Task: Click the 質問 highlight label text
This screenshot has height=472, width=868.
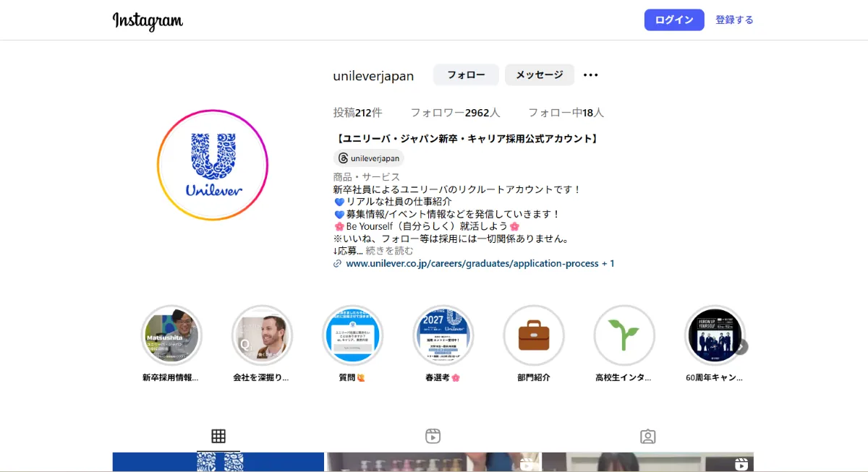Action: point(352,377)
